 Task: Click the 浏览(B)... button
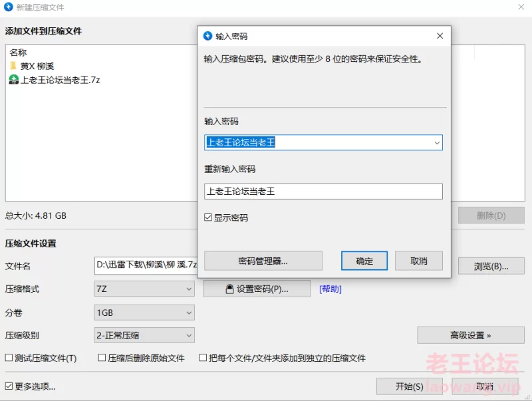click(x=491, y=266)
